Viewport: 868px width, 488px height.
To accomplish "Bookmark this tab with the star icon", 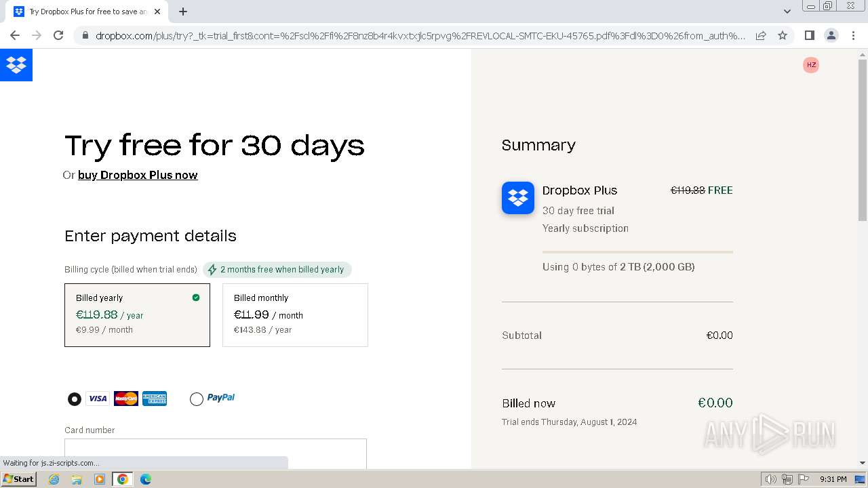I will pos(783,35).
